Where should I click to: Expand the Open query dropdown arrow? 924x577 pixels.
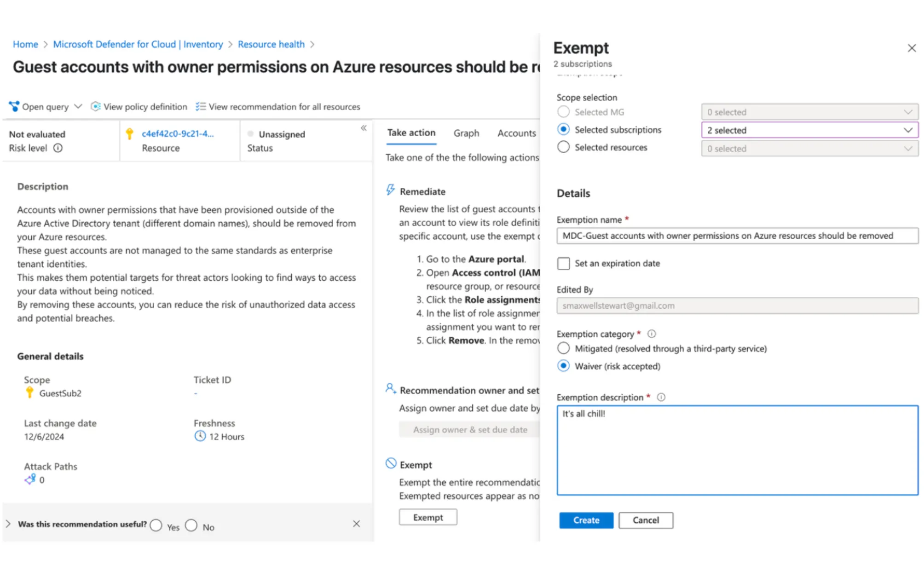pos(78,106)
